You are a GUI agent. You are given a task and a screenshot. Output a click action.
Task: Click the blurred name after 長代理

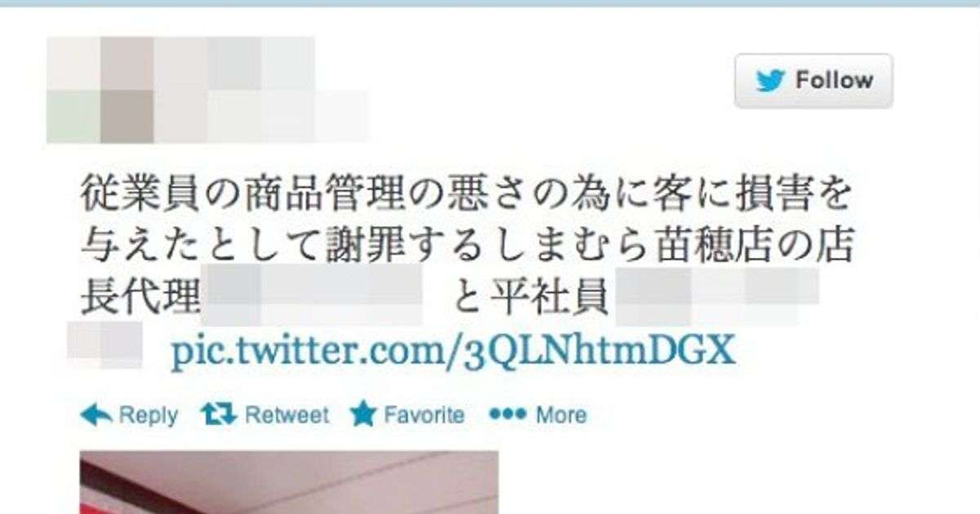(312, 295)
